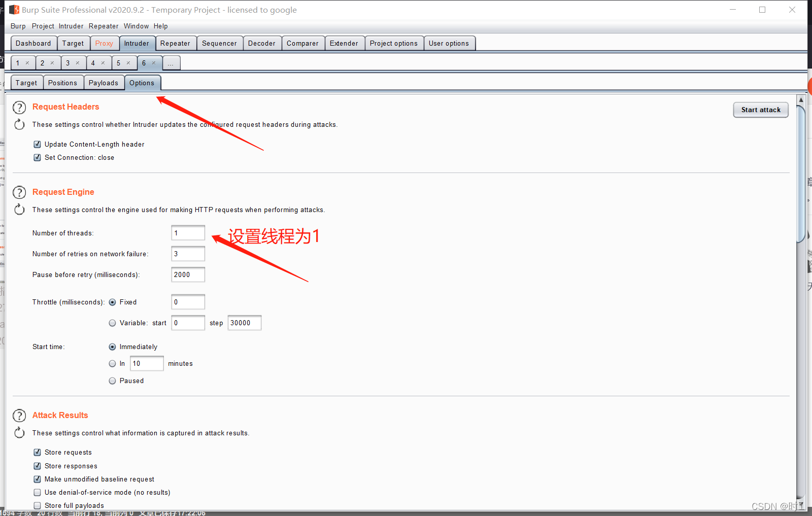Close Intruder attack tab 1
This screenshot has width=812, height=516.
[27, 63]
